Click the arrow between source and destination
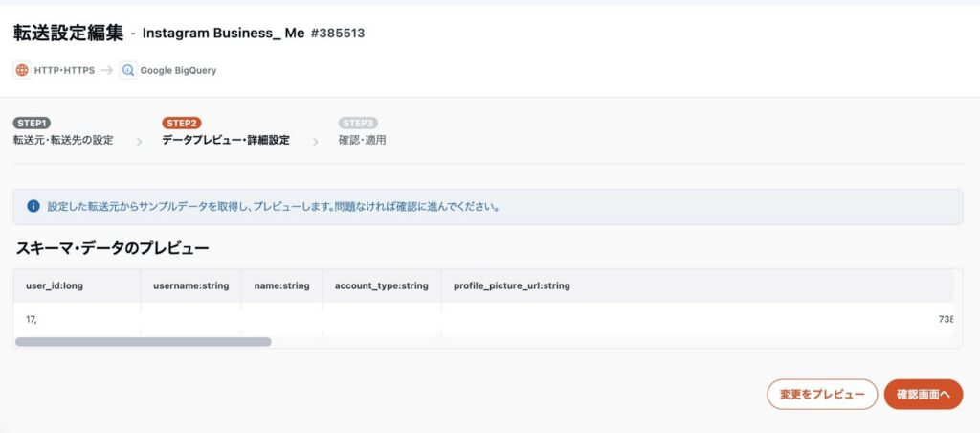Viewport: 980px width, 433px height. [106, 70]
